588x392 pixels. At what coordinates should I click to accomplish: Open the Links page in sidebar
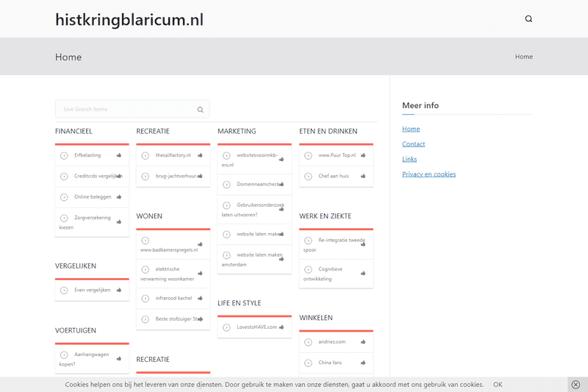409,159
